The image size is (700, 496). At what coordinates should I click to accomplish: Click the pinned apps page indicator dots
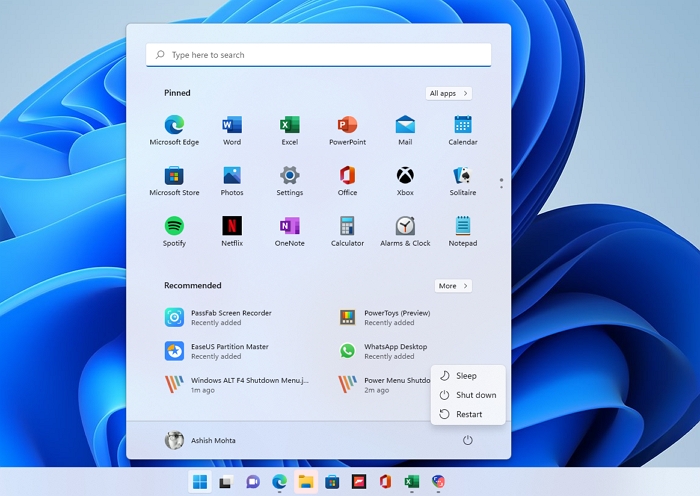tap(501, 183)
